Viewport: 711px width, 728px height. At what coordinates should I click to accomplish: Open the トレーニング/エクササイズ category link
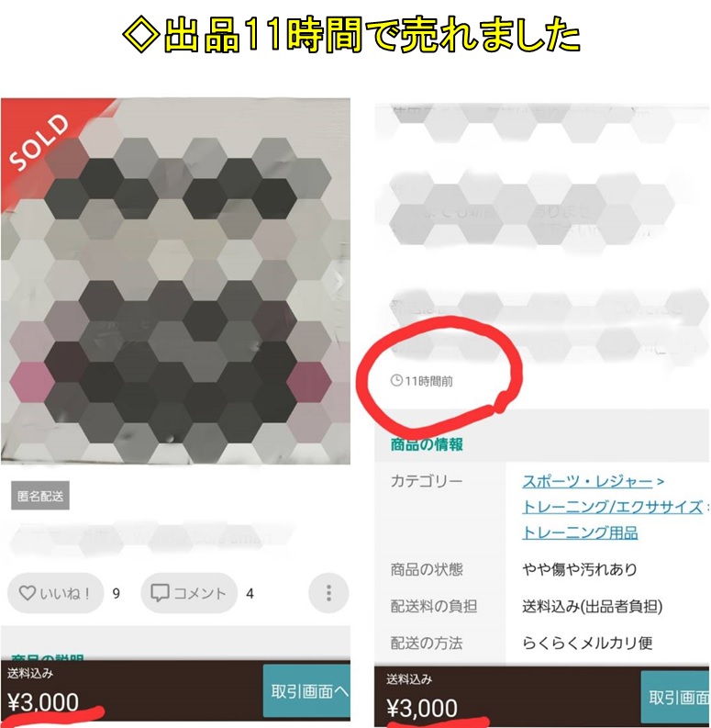612,507
